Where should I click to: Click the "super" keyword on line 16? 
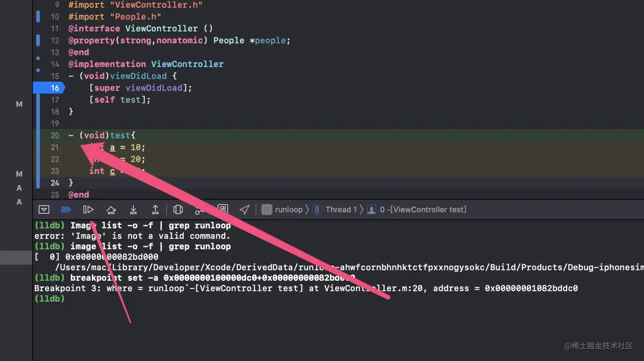[x=107, y=88]
